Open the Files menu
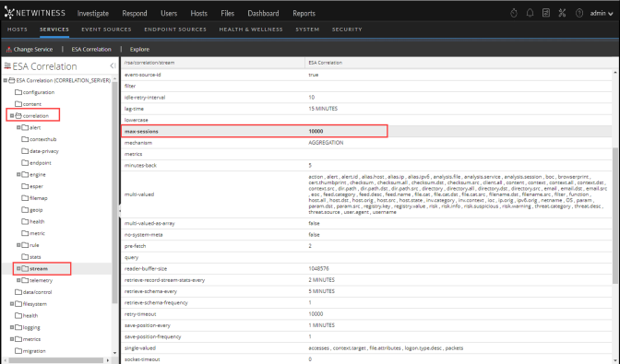 (x=227, y=13)
